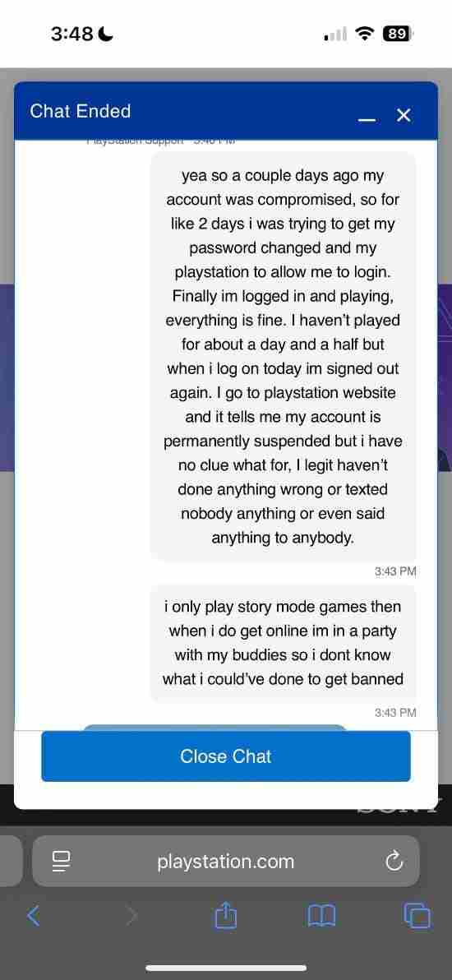Open Safari bookmarks book icon
Image resolution: width=452 pixels, height=980 pixels.
[322, 916]
